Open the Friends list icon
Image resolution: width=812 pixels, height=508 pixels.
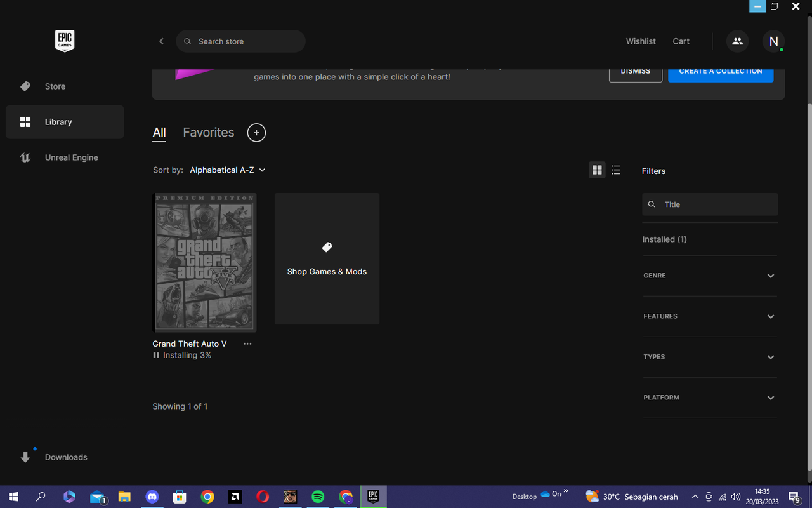[x=737, y=41]
